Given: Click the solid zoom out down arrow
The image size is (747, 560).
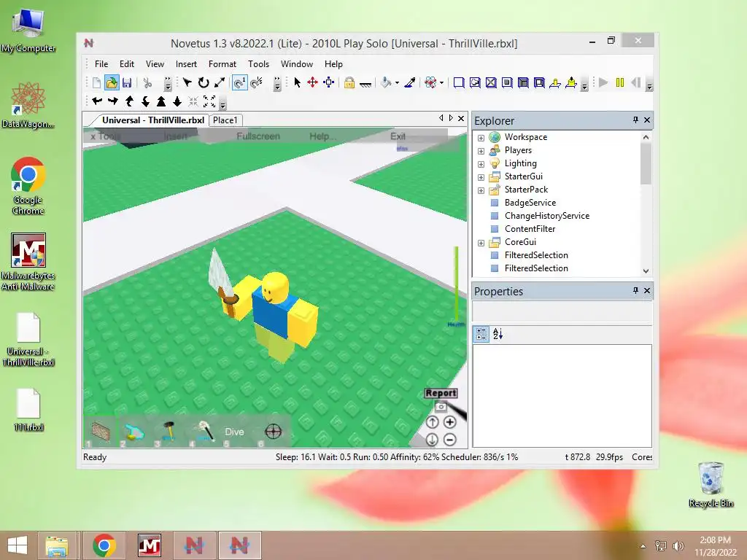Looking at the screenshot, I should click(x=177, y=101).
